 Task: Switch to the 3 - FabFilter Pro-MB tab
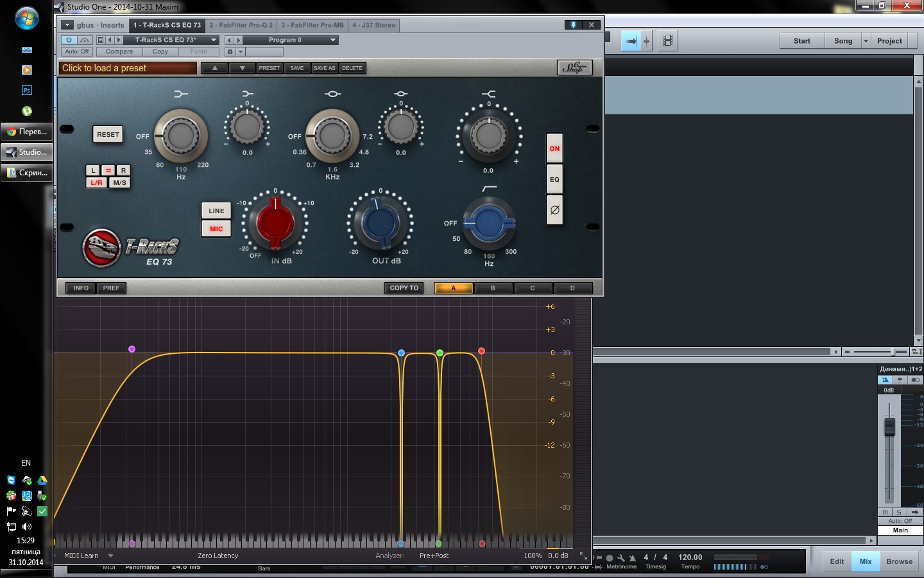click(x=312, y=25)
